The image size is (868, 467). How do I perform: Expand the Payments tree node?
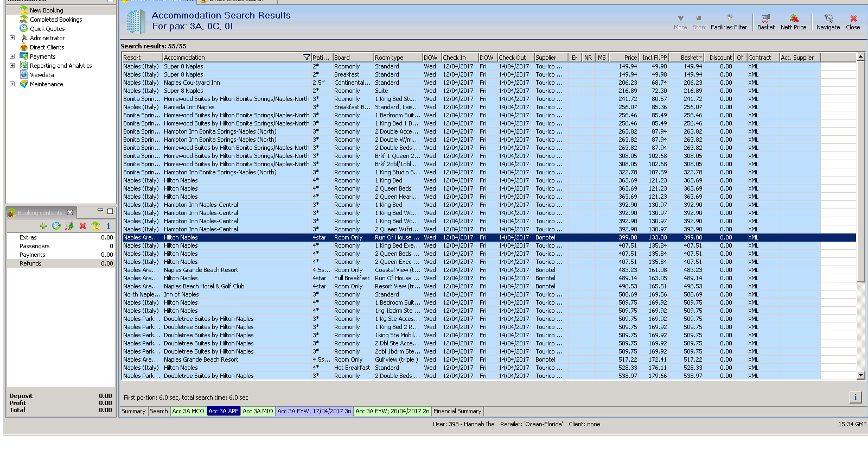click(12, 56)
